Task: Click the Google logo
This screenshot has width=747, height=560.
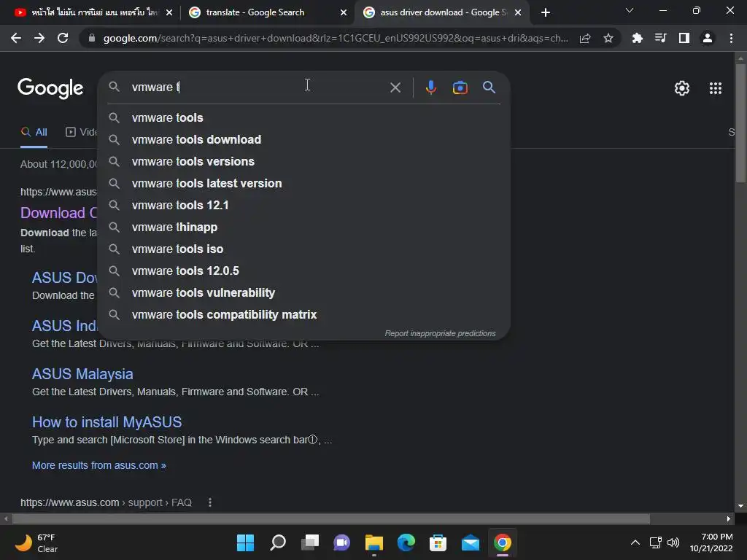Action: pyautogui.click(x=50, y=88)
